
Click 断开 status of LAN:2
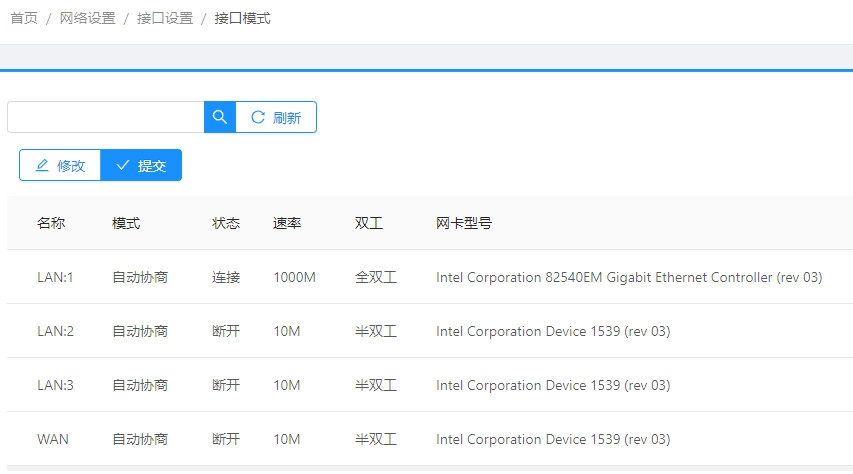point(226,331)
